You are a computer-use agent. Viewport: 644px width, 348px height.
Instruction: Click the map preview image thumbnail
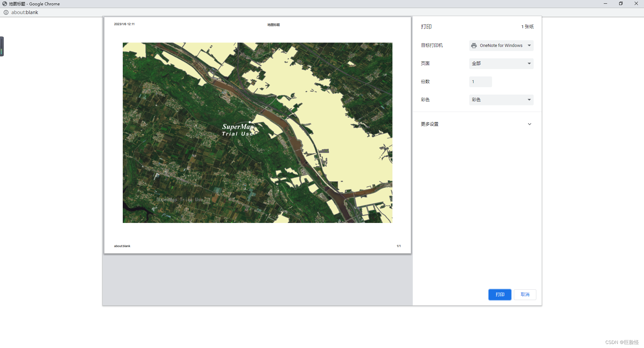click(257, 133)
